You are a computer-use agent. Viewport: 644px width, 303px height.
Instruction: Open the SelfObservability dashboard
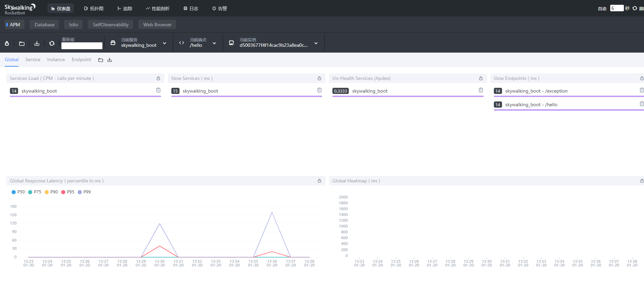click(x=111, y=25)
